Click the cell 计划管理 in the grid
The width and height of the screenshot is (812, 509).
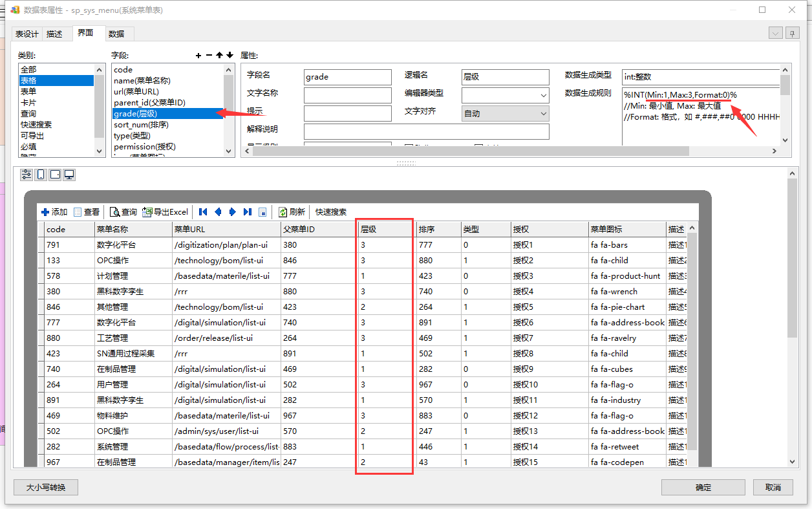click(x=133, y=276)
